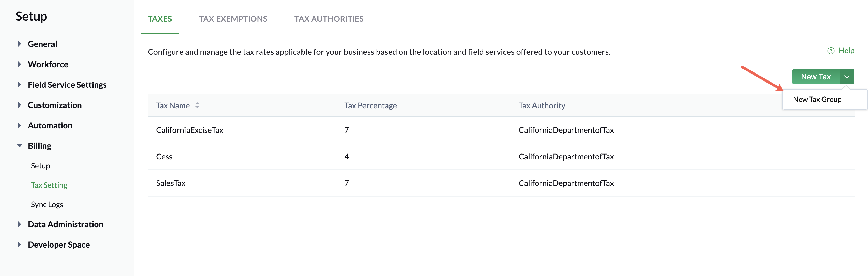Switch to the TAXES tab

pyautogui.click(x=160, y=19)
